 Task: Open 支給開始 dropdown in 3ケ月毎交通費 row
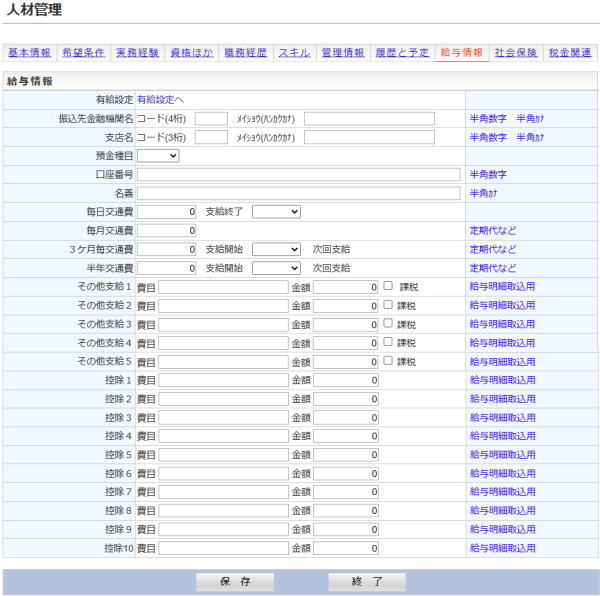coord(276,249)
